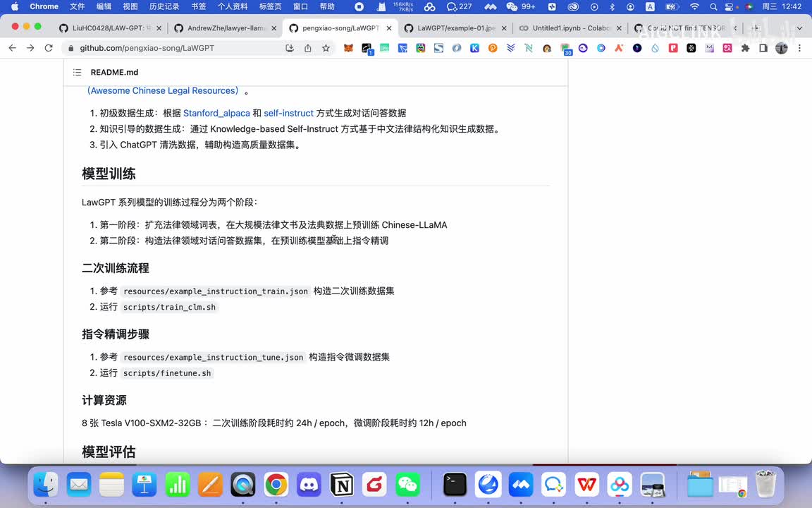Viewport: 812px width, 508px height.
Task: Open the Chrome extensions puzzle icon
Action: click(x=745, y=48)
